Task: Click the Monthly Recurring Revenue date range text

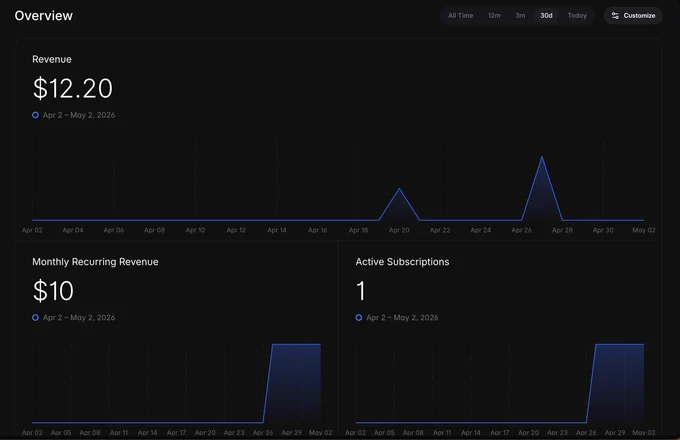Action: (x=79, y=317)
